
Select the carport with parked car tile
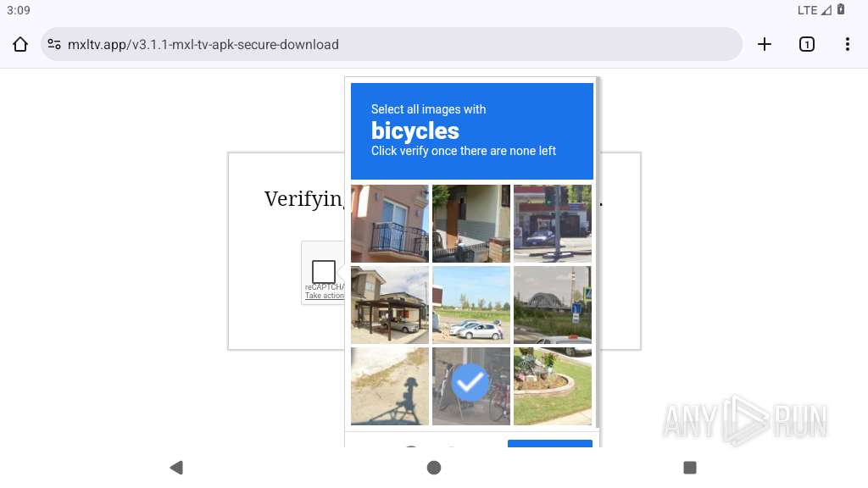point(390,305)
